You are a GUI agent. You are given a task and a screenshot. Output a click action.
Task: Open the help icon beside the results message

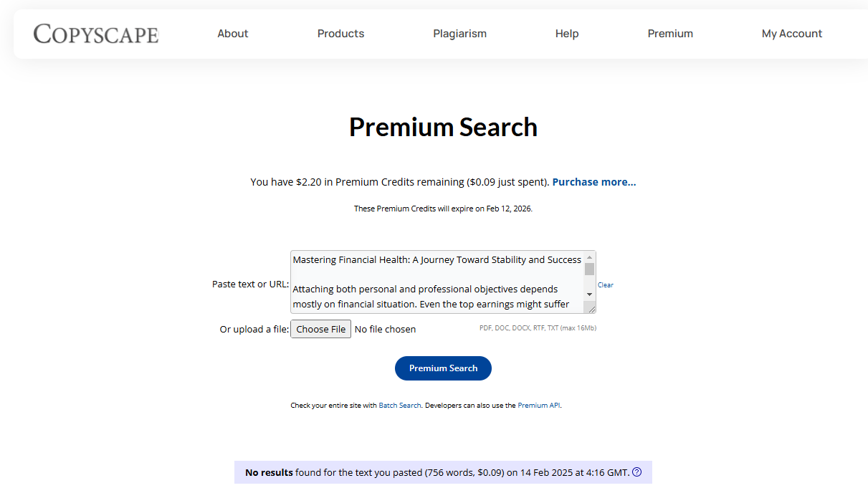point(636,472)
